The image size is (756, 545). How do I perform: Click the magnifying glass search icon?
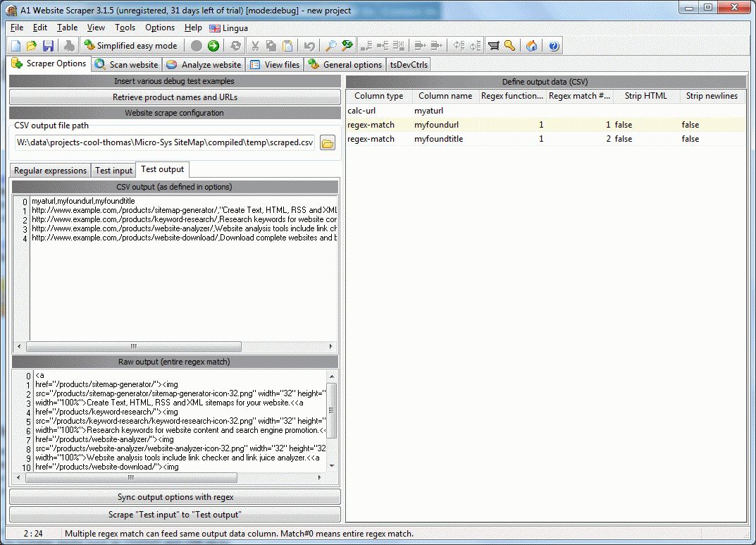coord(330,46)
